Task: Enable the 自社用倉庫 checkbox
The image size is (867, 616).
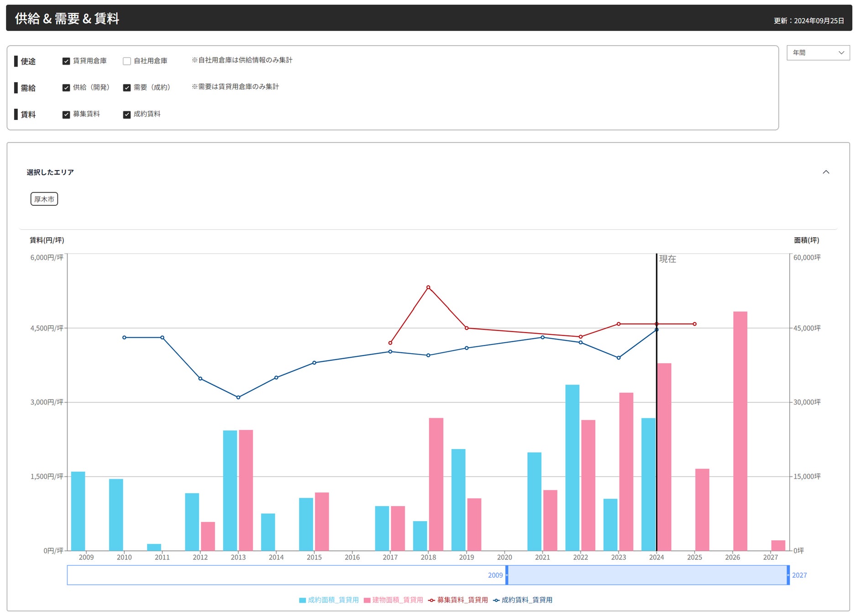Action: coord(127,61)
